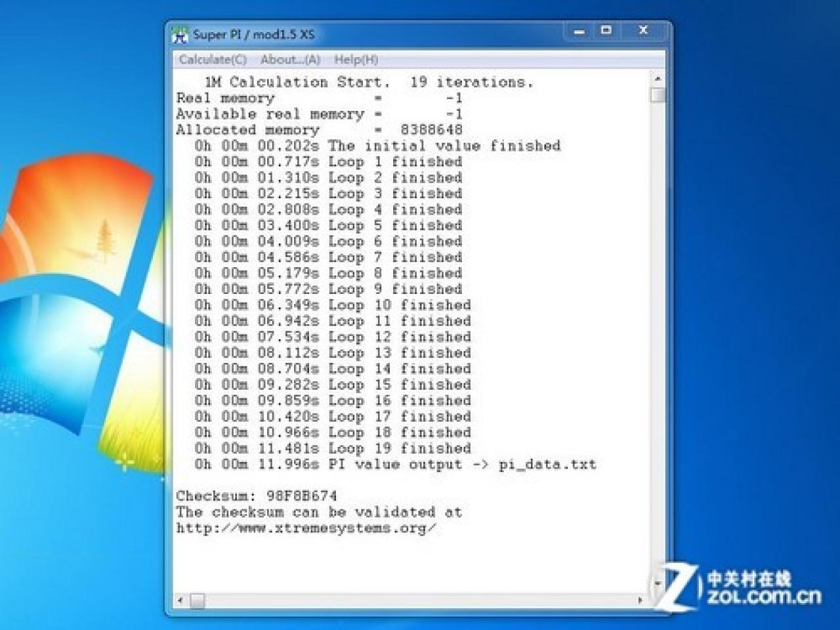
Task: Close the Super PI window
Action: (644, 31)
